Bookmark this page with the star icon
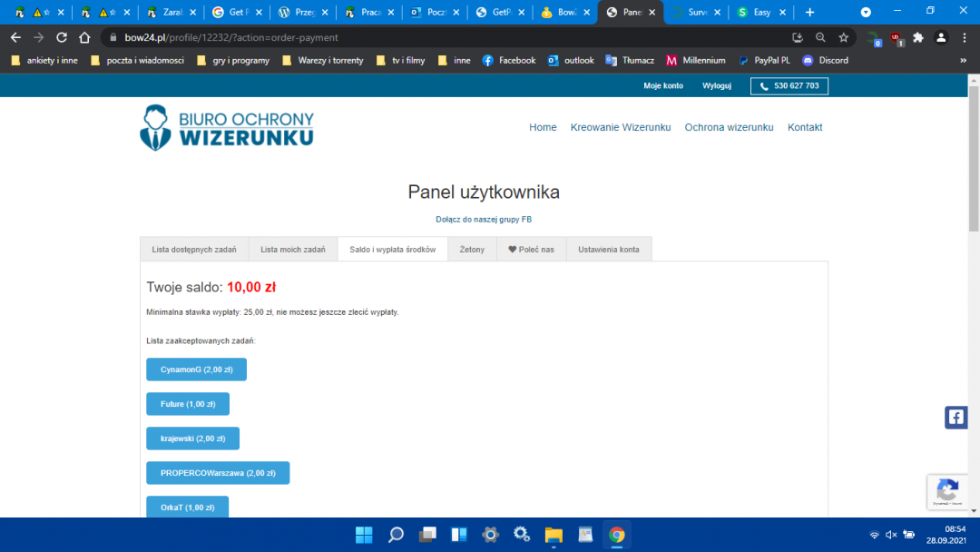 point(844,37)
